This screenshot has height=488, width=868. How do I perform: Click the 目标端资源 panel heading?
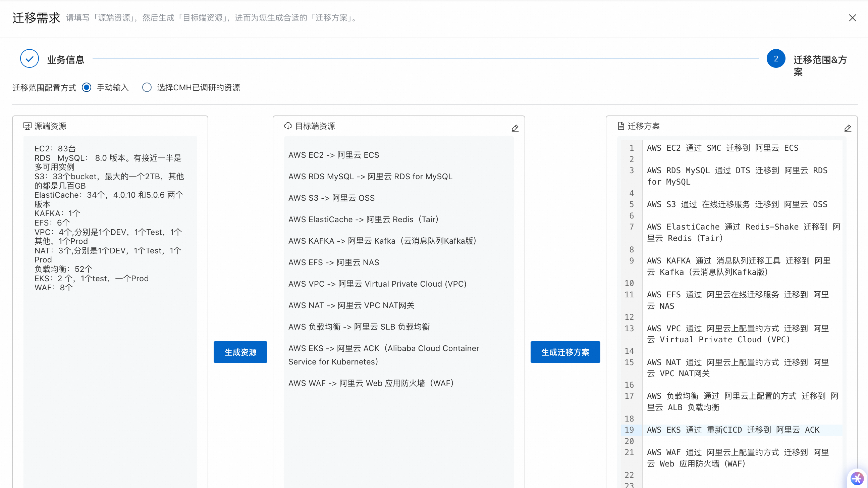(x=315, y=126)
